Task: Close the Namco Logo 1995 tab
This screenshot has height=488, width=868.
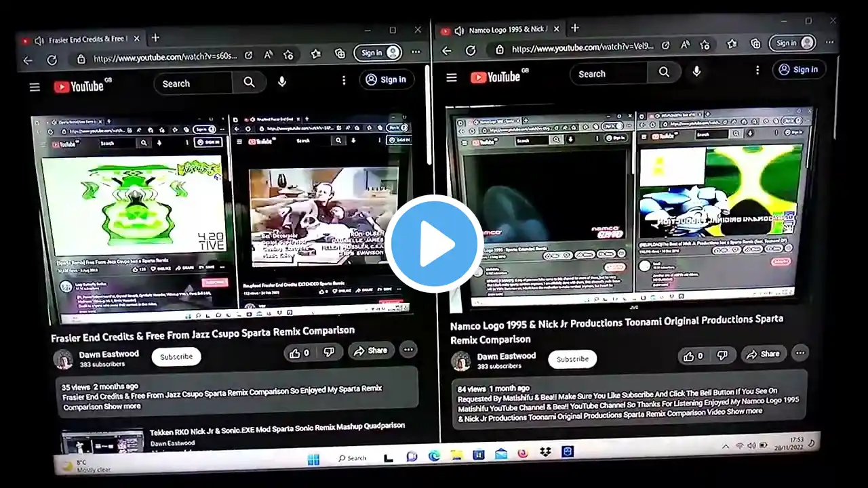Action: (x=555, y=29)
